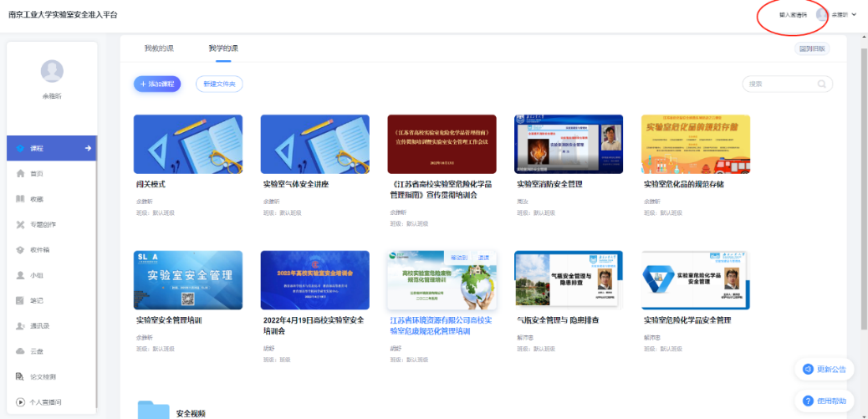Open 云盘 cloud drive in the sidebar
868x419 pixels.
[36, 351]
